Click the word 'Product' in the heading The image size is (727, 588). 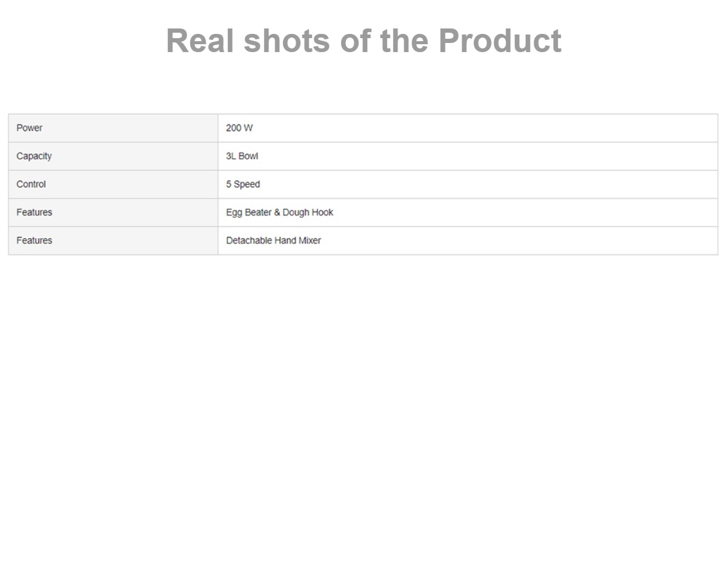click(500, 41)
